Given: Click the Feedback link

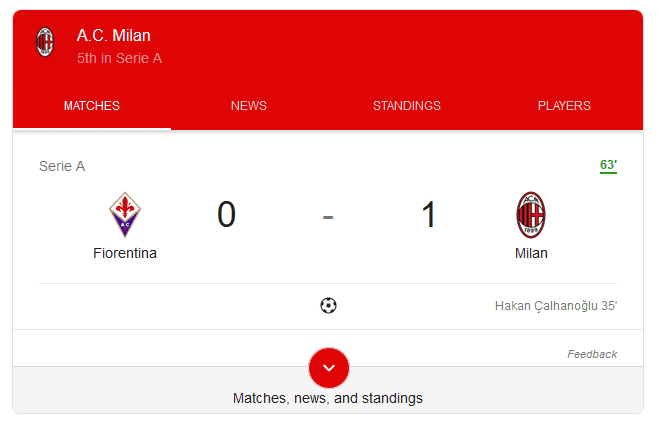Looking at the screenshot, I should [592, 354].
